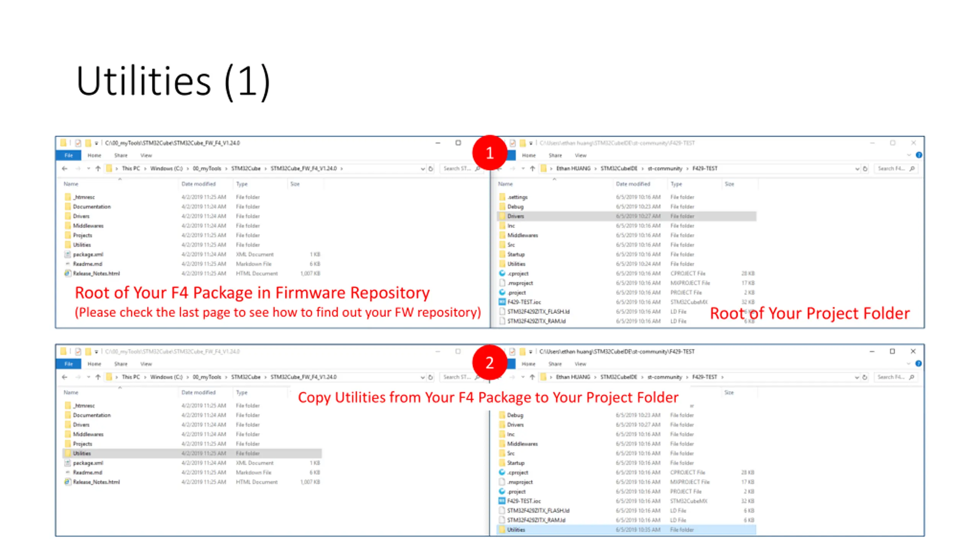980x551 pixels.
Task: Go up one level in lower firmware window
Action: 98,377
